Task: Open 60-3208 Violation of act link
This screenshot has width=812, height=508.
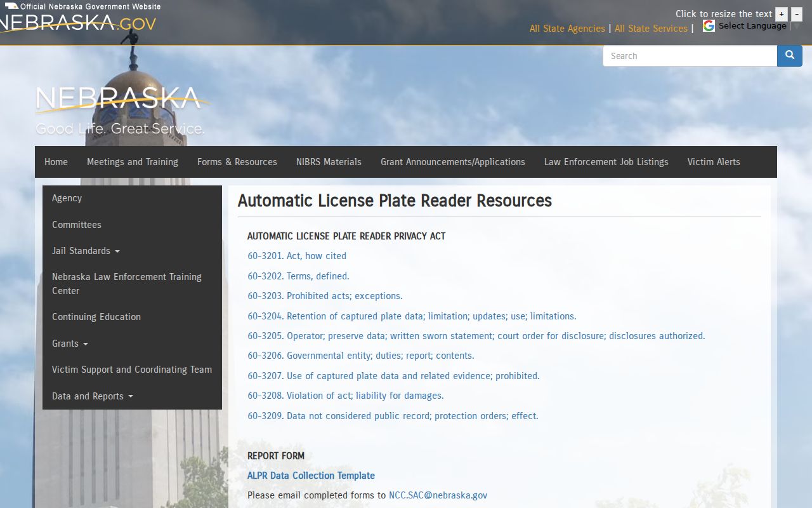Action: 346,396
